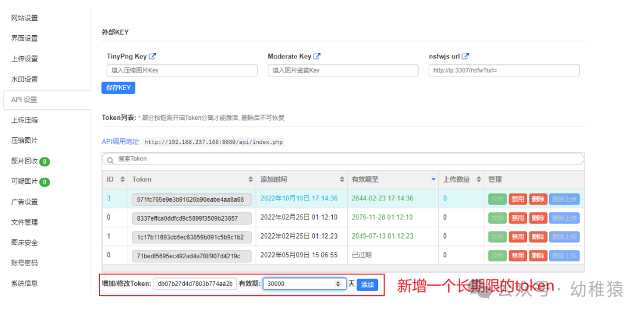Select token field 71bedf5695ec492ad4a7f8f907d4219c

click(x=192, y=257)
